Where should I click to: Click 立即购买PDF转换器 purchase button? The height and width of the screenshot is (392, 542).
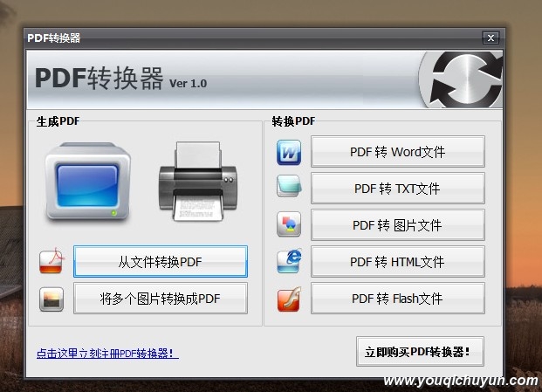point(420,352)
